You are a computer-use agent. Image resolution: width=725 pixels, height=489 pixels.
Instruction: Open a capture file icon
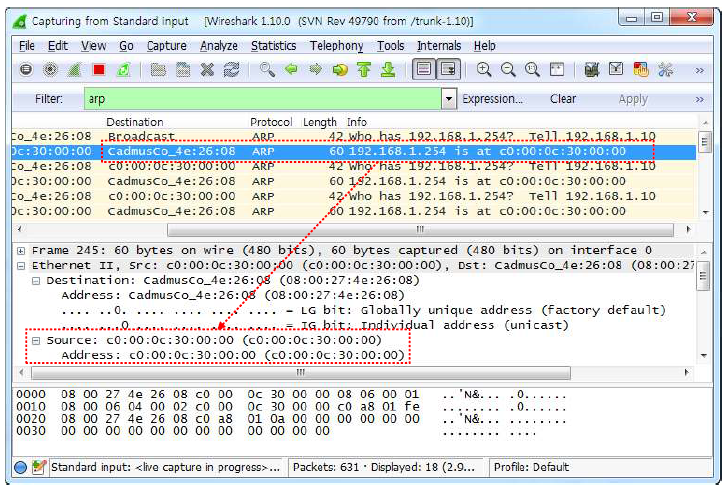tap(159, 70)
